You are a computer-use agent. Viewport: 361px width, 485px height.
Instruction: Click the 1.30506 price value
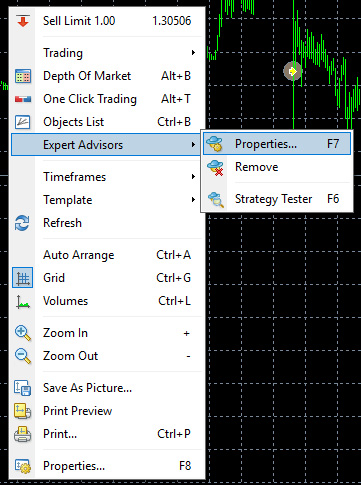[172, 21]
